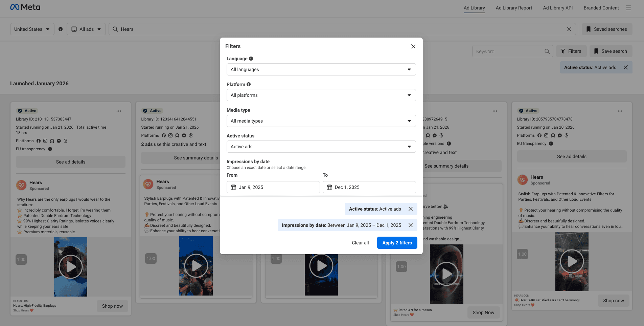Click Instagram platform icon on first ad

click(x=45, y=141)
